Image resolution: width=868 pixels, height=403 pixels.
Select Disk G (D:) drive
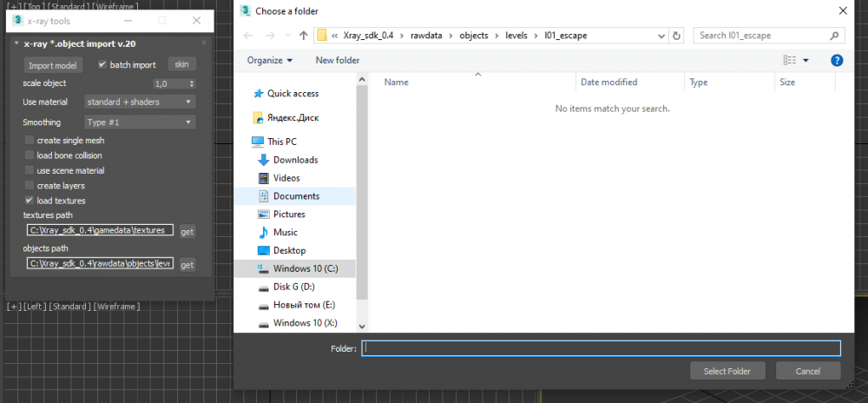[x=293, y=287]
